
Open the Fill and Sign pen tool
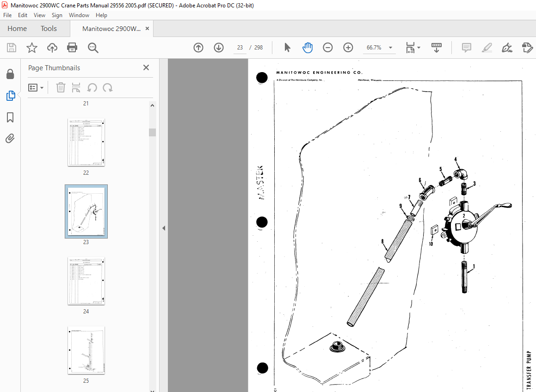click(x=507, y=48)
